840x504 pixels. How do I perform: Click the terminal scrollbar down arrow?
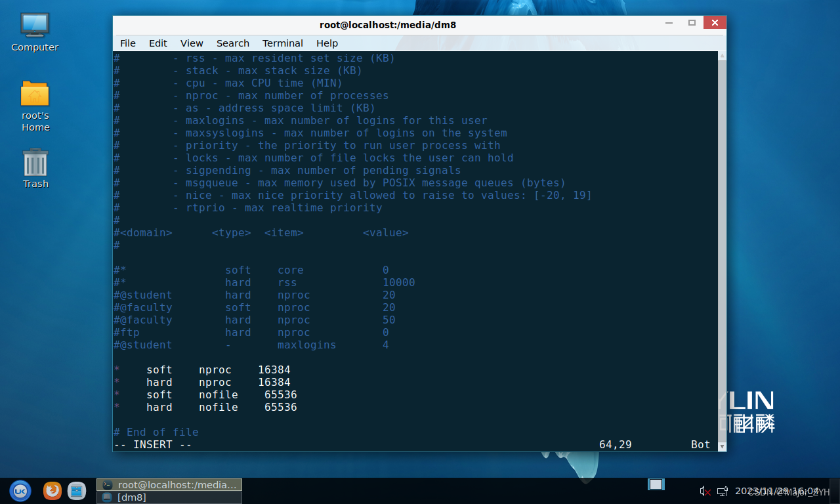coord(722,446)
